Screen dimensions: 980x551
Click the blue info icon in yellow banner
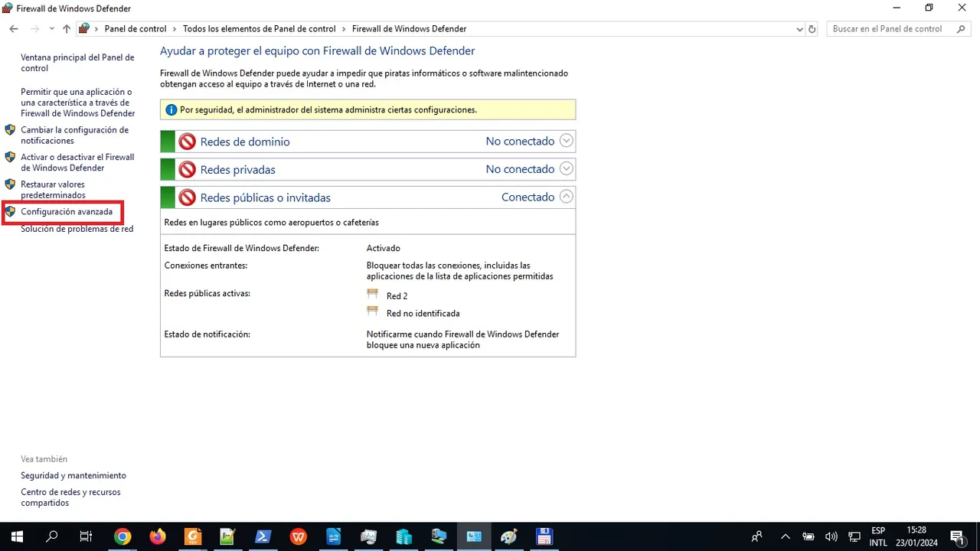(171, 109)
